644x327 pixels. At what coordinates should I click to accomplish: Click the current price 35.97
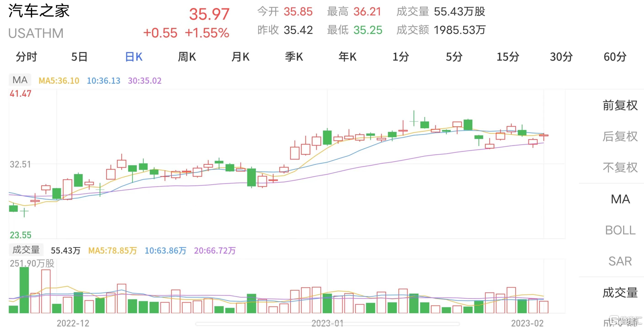[x=209, y=14]
